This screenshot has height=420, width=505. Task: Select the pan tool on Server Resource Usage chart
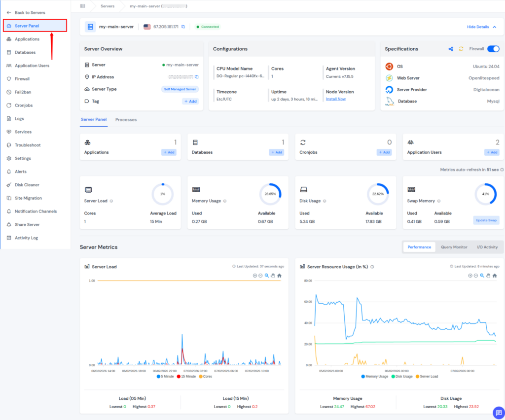point(488,275)
